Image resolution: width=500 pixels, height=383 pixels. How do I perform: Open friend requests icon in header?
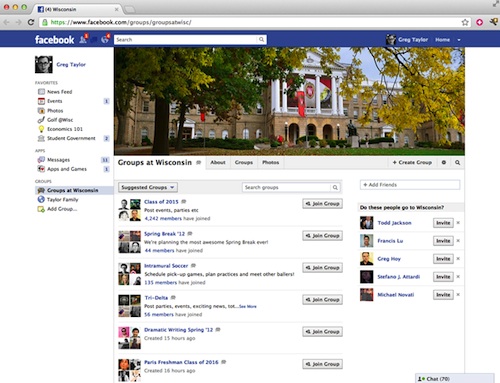click(83, 39)
